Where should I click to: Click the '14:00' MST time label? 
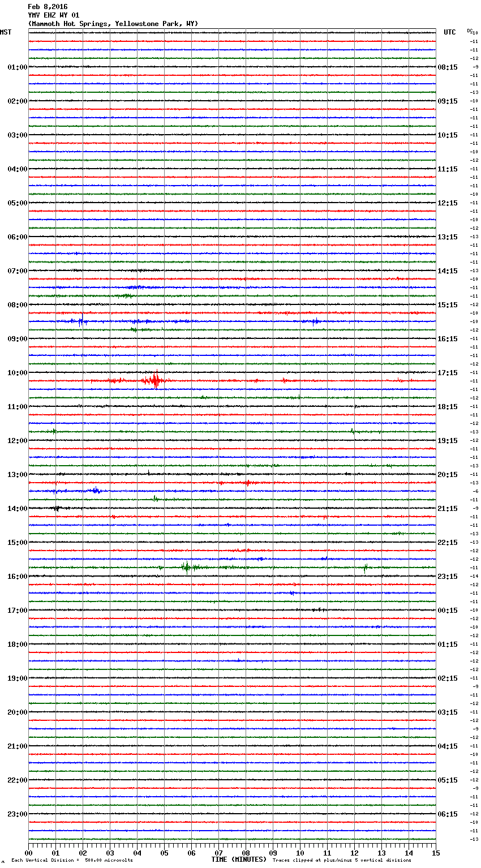tap(18, 509)
